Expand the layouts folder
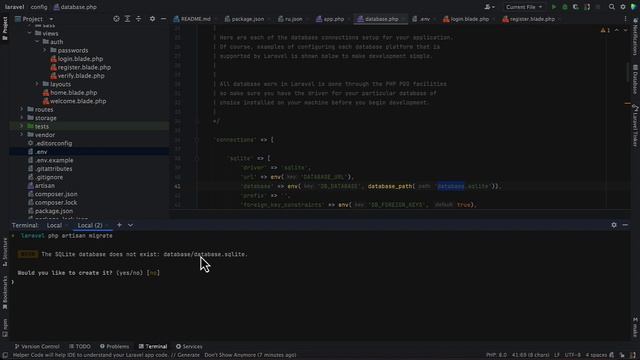 [x=37, y=84]
